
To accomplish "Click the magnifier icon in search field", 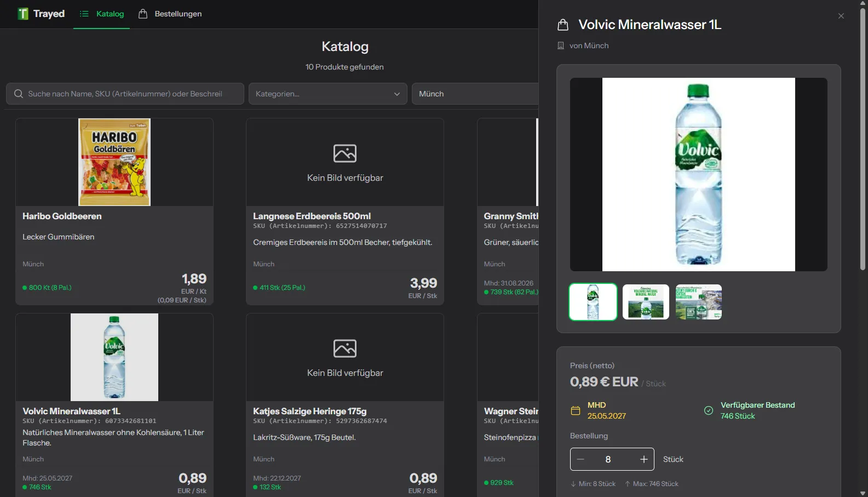I will [18, 94].
